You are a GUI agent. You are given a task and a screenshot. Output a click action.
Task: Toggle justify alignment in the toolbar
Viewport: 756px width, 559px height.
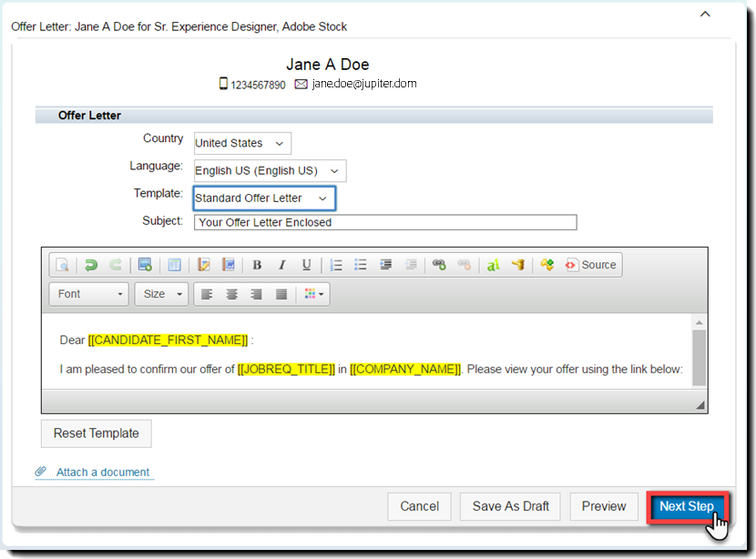pos(281,293)
